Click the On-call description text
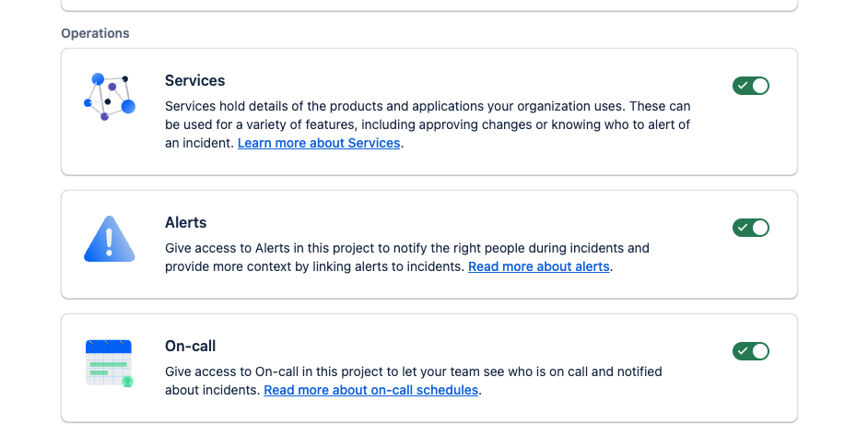The image size is (868, 436). tap(414, 371)
